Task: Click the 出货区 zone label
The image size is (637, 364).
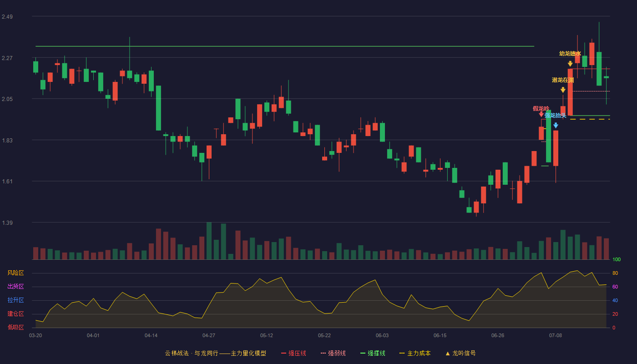Action: coord(15,287)
